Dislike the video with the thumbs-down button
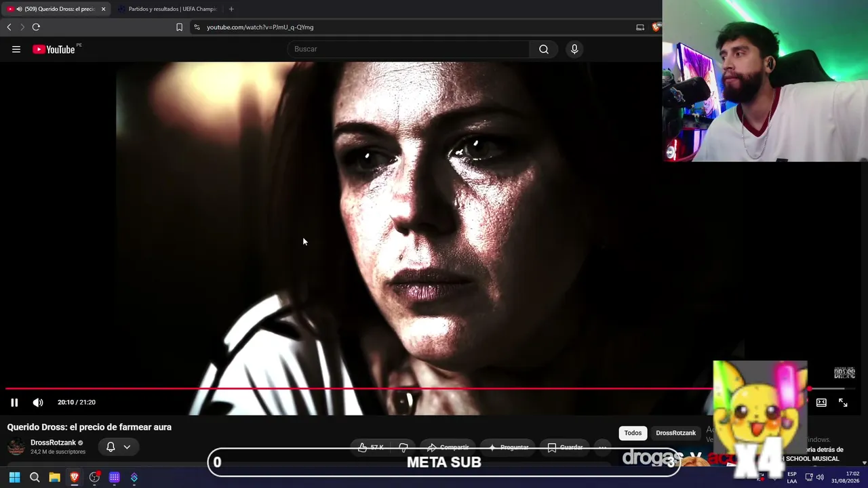Image resolution: width=868 pixels, height=488 pixels. [x=403, y=447]
